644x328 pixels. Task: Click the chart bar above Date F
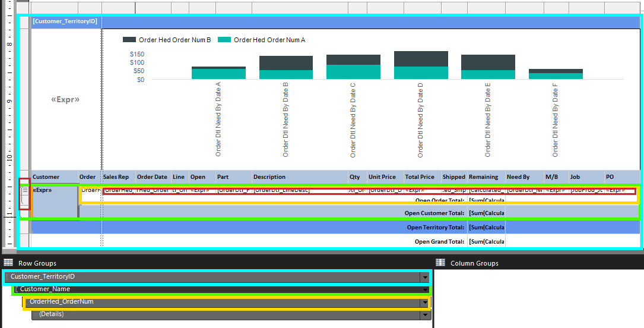[x=556, y=74]
